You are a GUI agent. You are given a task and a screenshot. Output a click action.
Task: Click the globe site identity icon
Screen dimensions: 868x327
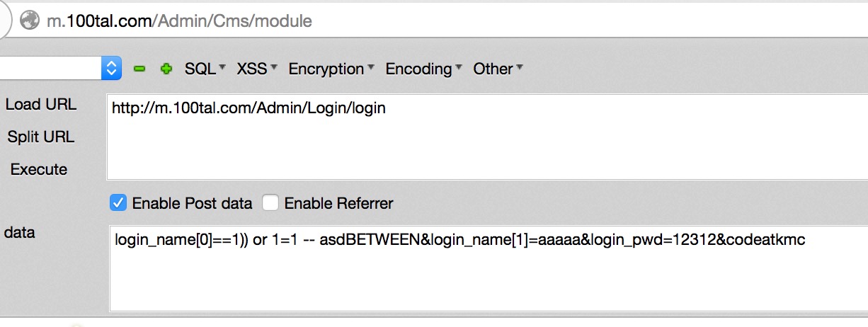[x=30, y=21]
